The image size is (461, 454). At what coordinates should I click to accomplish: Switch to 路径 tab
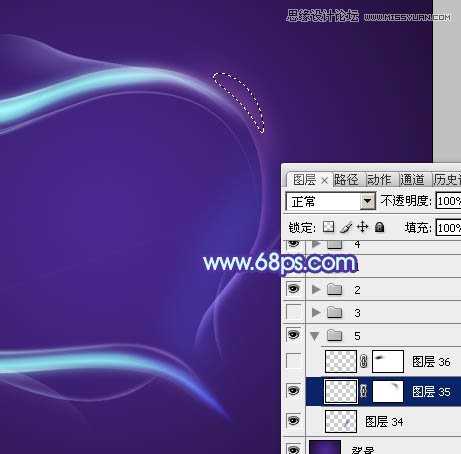[346, 180]
